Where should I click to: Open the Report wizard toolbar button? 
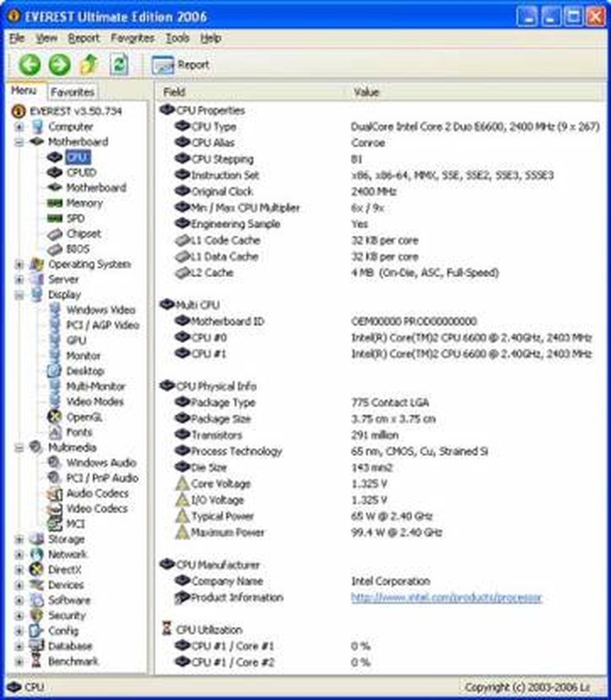click(x=180, y=65)
